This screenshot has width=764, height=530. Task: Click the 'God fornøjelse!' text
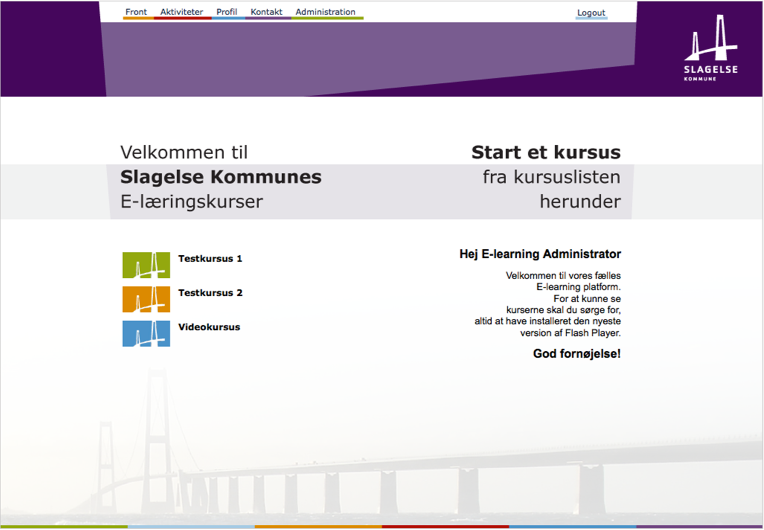(577, 354)
